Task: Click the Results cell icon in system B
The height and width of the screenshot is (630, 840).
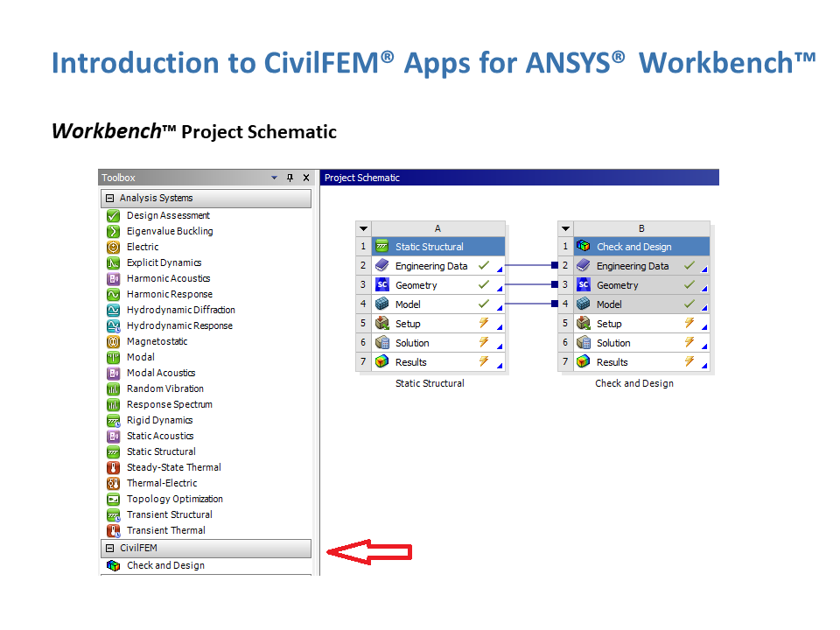Action: [584, 362]
